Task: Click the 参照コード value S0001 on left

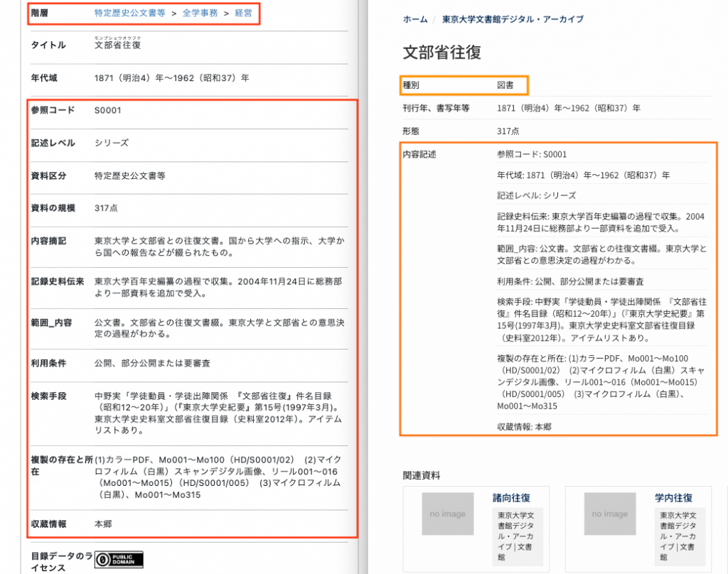Action: pyautogui.click(x=108, y=111)
